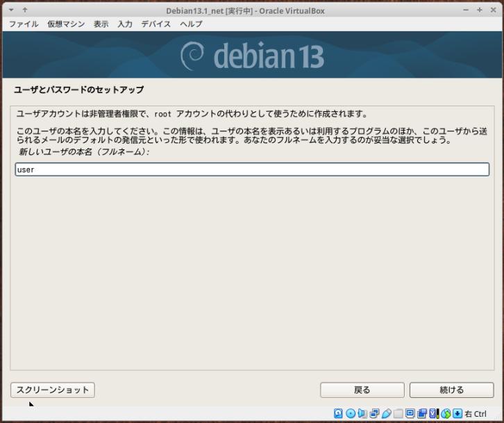
Task: Click the 続ける button
Action: click(x=452, y=390)
